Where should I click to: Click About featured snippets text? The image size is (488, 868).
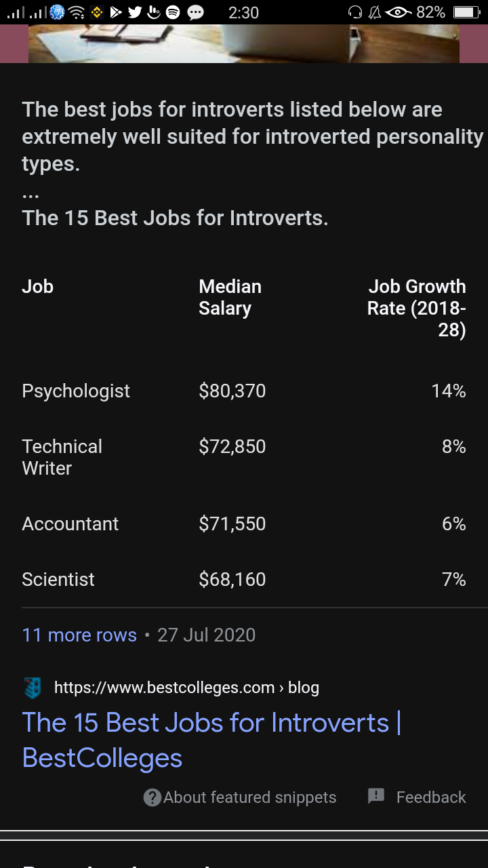coord(250,797)
